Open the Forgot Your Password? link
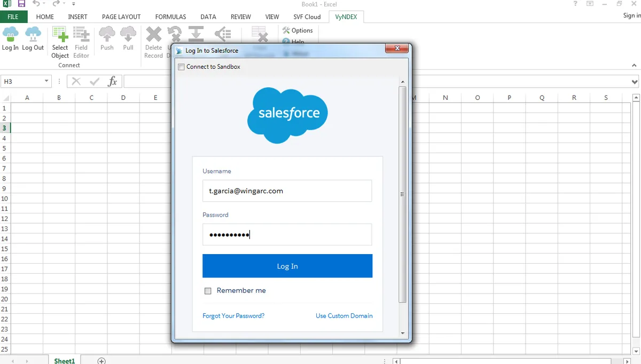The height and width of the screenshot is (364, 641). click(x=233, y=316)
